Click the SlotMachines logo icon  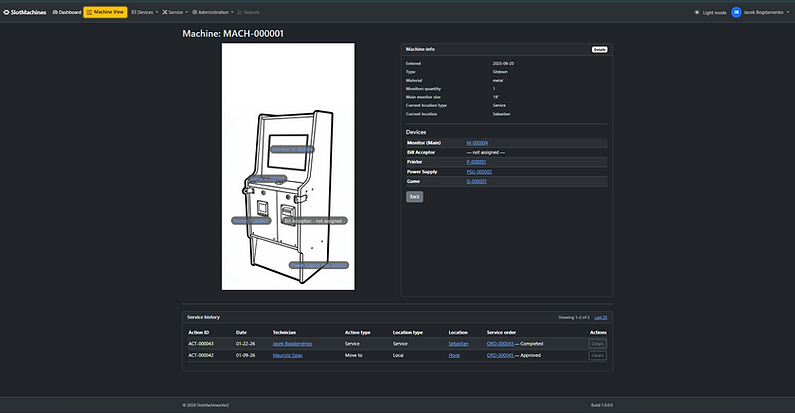6,12
